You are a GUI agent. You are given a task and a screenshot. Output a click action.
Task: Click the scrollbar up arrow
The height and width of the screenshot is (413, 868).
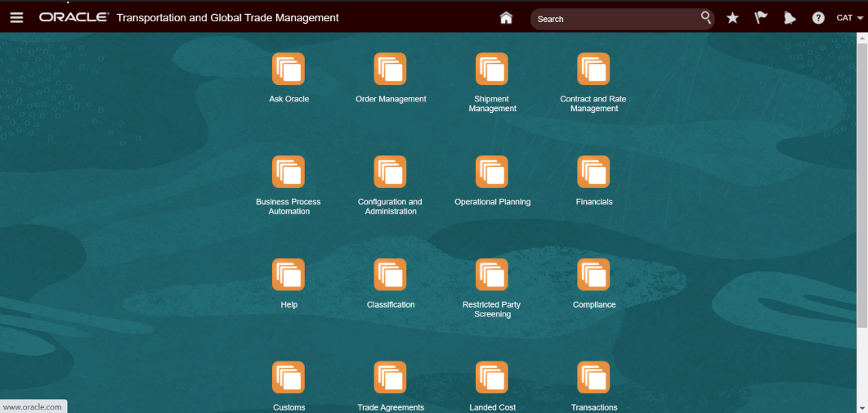pos(862,37)
